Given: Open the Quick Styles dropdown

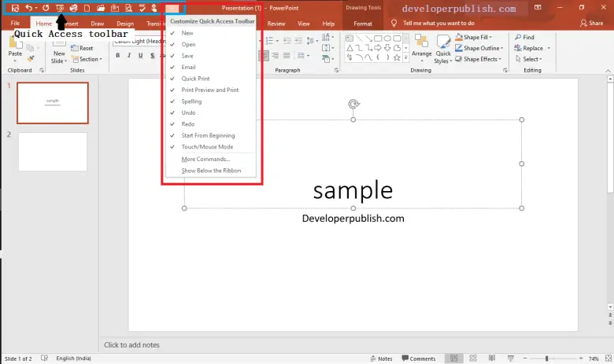Looking at the screenshot, I should (443, 50).
